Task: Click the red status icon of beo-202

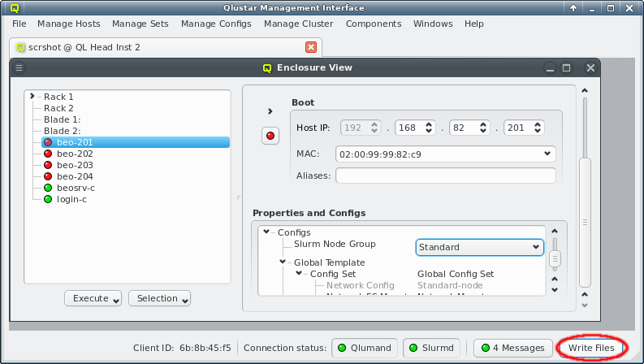Action: [48, 154]
